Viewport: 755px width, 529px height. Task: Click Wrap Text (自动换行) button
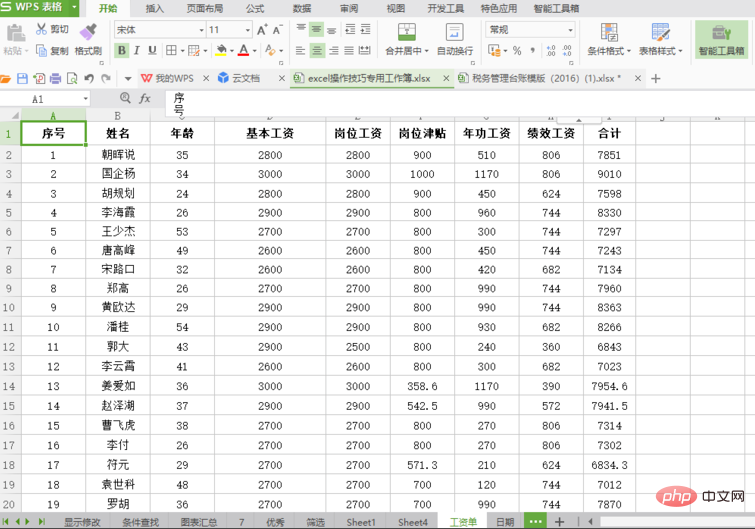pyautogui.click(x=455, y=39)
